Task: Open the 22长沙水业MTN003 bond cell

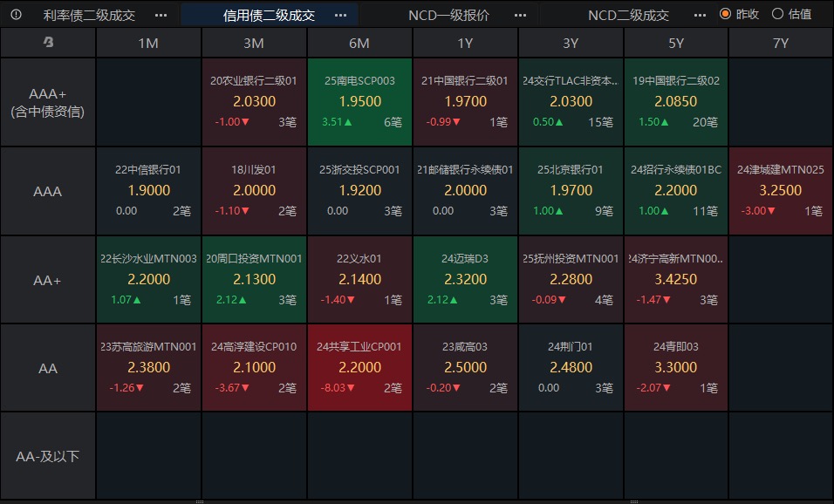Action: coord(148,280)
